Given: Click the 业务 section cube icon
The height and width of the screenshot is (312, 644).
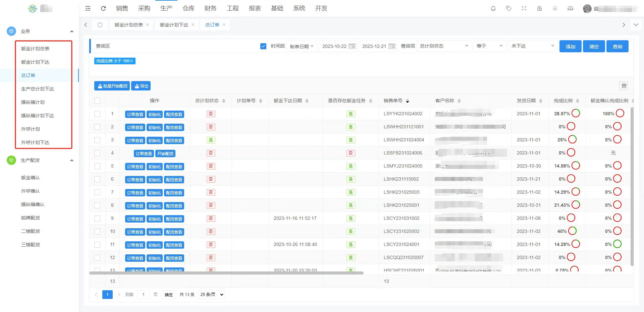Looking at the screenshot, I should pyautogui.click(x=11, y=31).
